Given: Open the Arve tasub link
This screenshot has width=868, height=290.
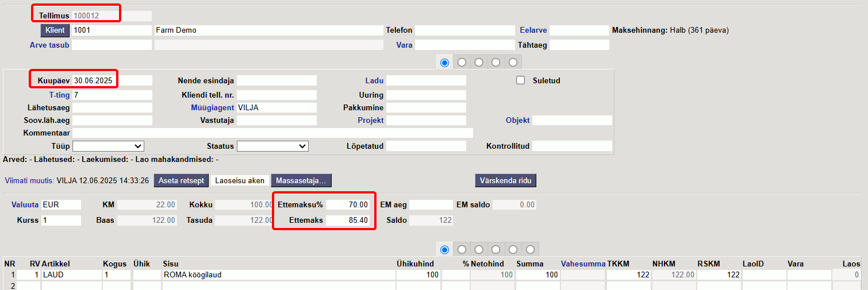Looking at the screenshot, I should [x=49, y=45].
